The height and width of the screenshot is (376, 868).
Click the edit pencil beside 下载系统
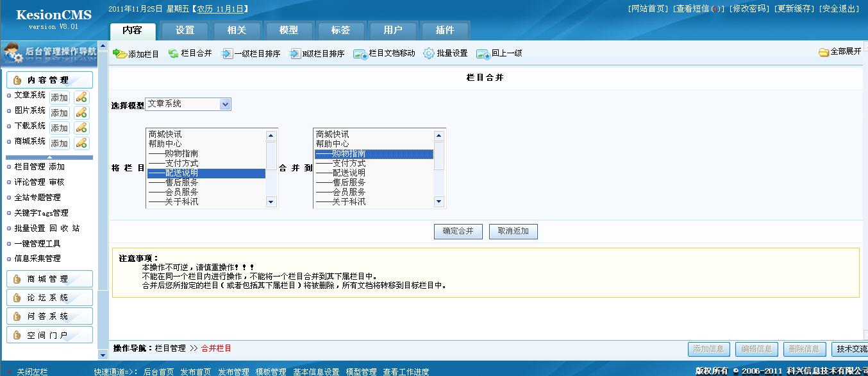81,128
